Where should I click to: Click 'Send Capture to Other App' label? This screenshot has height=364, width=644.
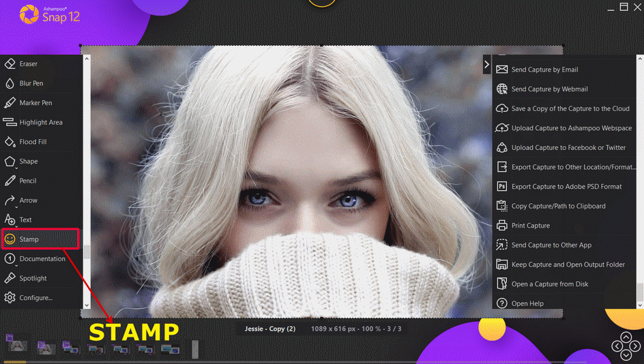[551, 245]
